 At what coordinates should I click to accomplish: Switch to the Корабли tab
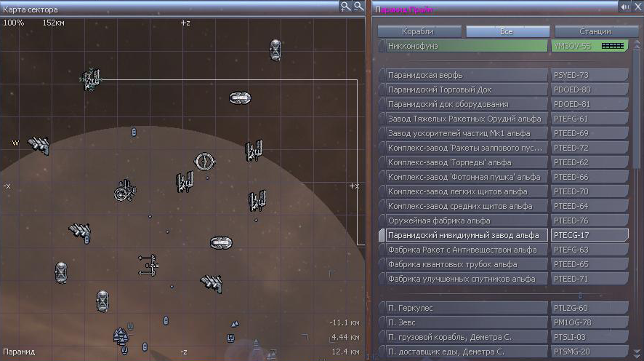pos(419,31)
